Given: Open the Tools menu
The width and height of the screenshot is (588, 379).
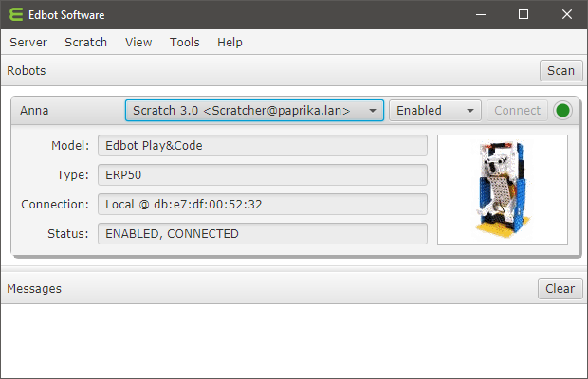Looking at the screenshot, I should point(185,43).
